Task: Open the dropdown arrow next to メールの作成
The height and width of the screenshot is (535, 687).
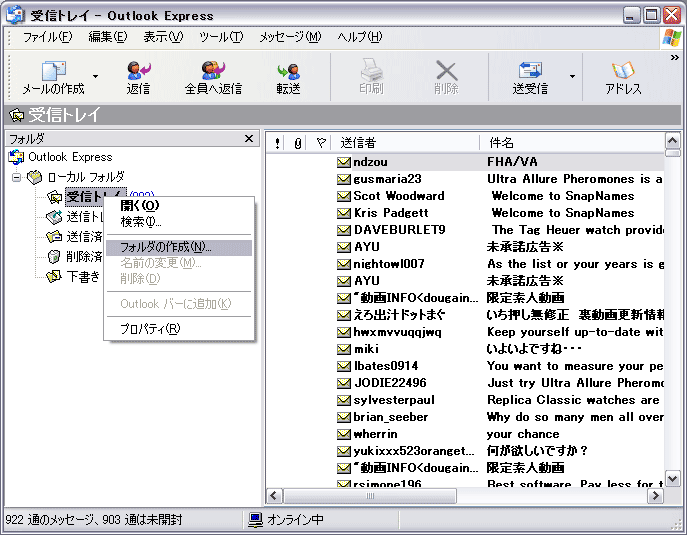Action: (95, 76)
